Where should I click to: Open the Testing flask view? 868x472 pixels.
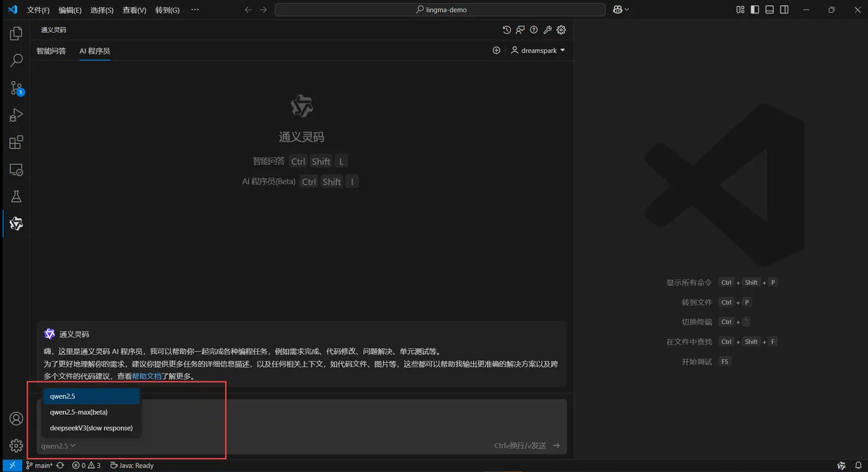click(16, 197)
